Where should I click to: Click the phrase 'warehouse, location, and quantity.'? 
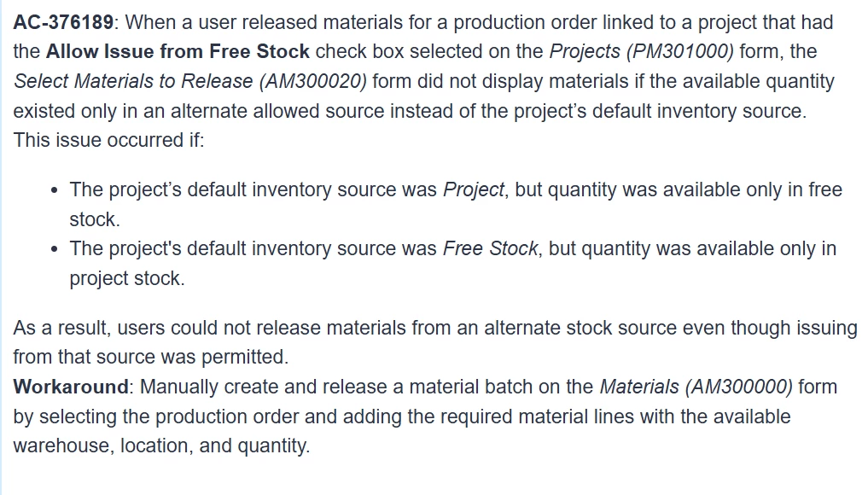tap(161, 445)
